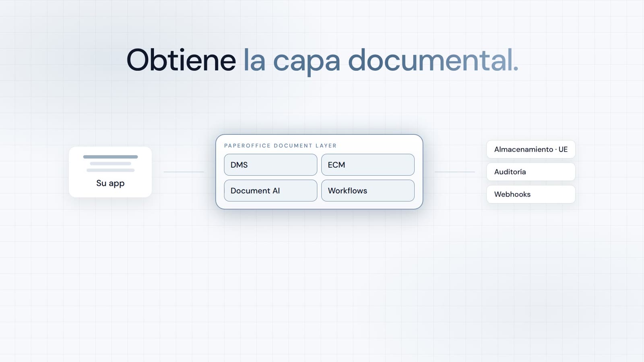This screenshot has width=644, height=362.
Task: Click the Su app card
Action: pos(110,172)
